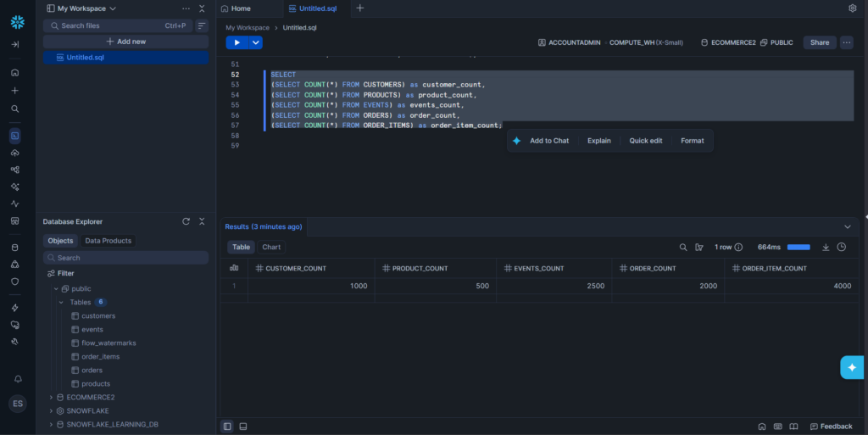Open query history clock icon
Image resolution: width=868 pixels, height=435 pixels.
(842, 247)
